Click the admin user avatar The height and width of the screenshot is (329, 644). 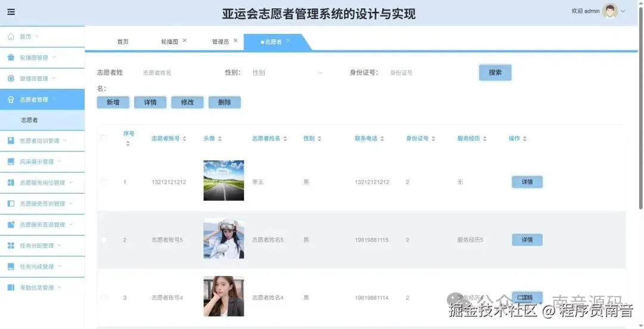pos(610,11)
